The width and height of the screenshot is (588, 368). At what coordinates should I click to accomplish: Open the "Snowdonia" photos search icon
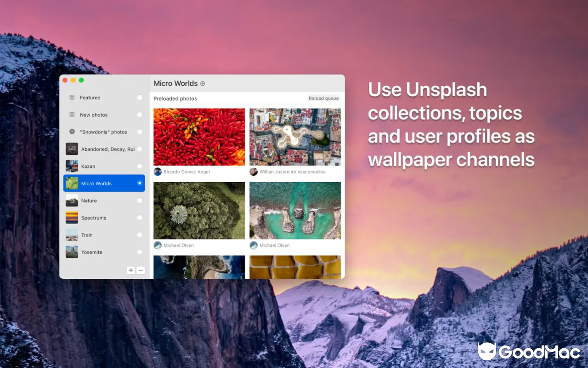tap(72, 132)
